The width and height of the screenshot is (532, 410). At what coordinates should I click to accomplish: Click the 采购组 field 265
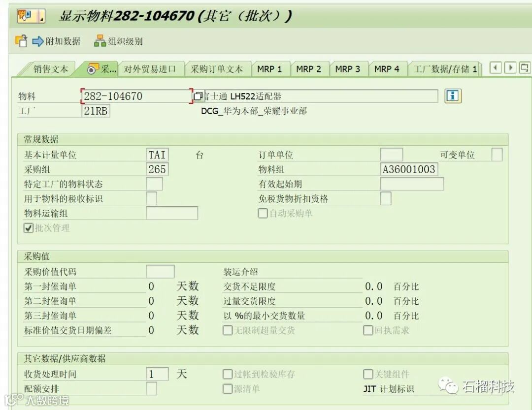[x=158, y=169]
